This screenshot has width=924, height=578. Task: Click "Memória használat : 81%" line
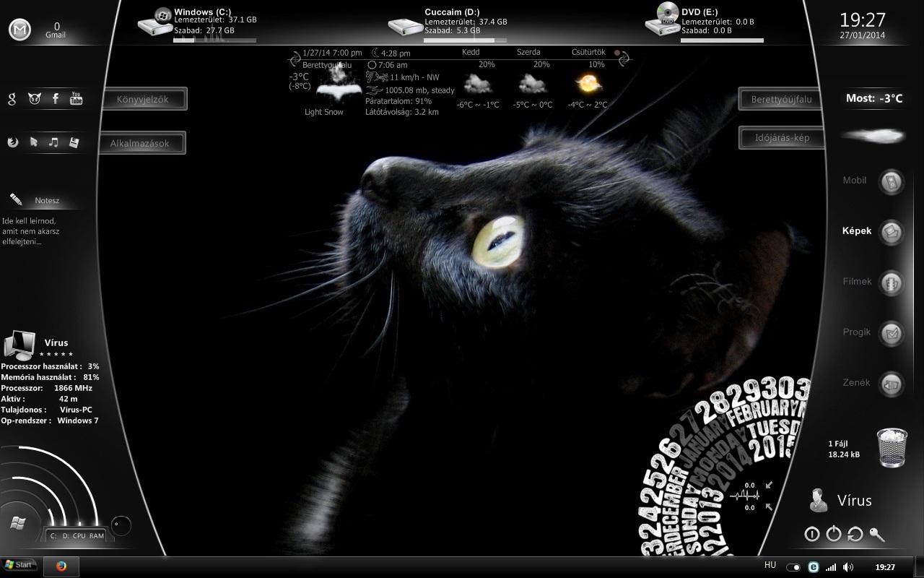(50, 377)
